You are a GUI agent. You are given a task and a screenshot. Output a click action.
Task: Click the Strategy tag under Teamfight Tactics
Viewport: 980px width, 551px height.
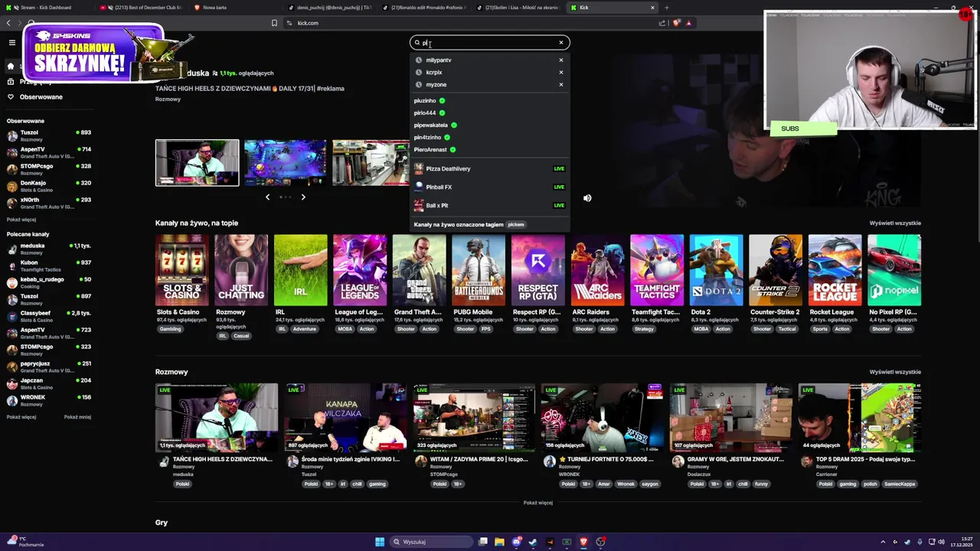644,329
